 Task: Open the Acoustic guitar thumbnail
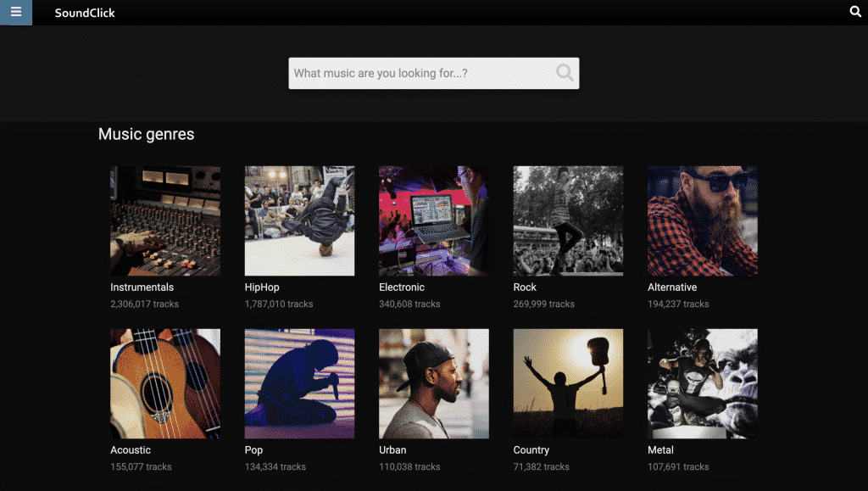pos(165,383)
